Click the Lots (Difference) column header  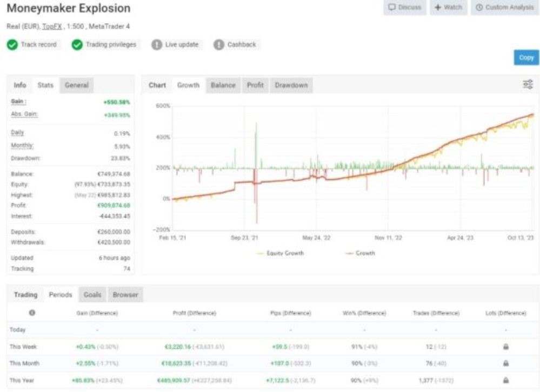pyautogui.click(x=506, y=313)
